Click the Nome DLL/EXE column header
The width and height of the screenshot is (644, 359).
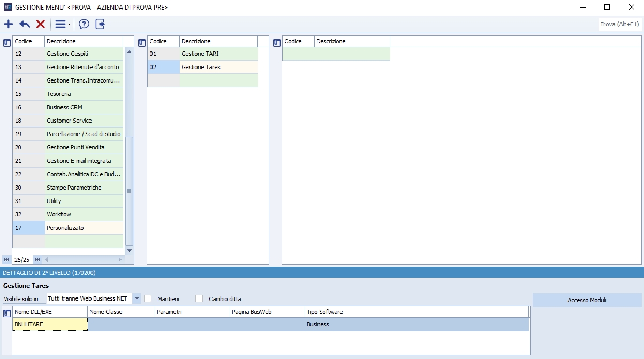[x=50, y=312]
